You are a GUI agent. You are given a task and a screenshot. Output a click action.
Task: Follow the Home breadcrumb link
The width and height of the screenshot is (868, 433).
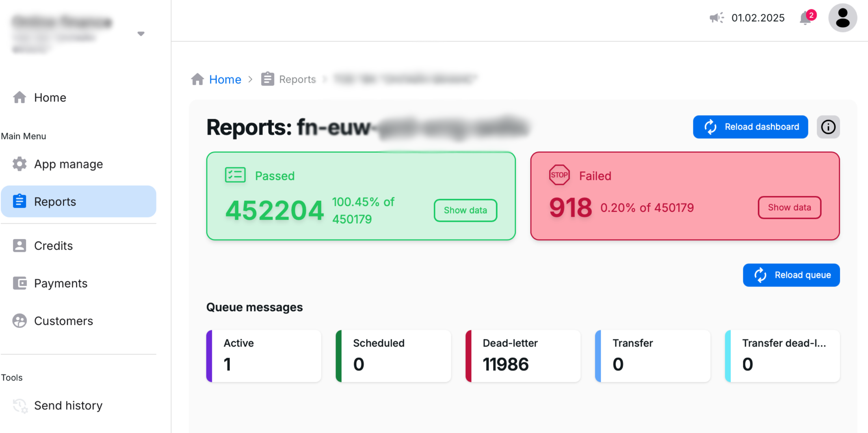pos(225,79)
